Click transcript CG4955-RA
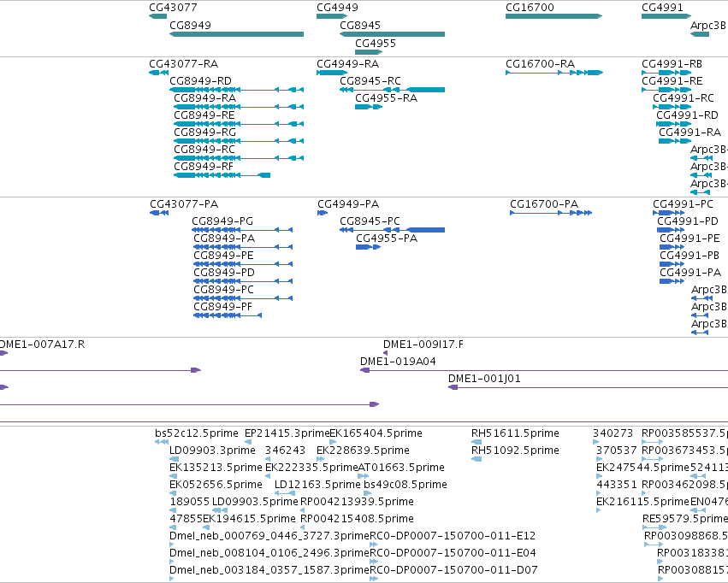Viewport: 728px width, 583px height. click(369, 107)
